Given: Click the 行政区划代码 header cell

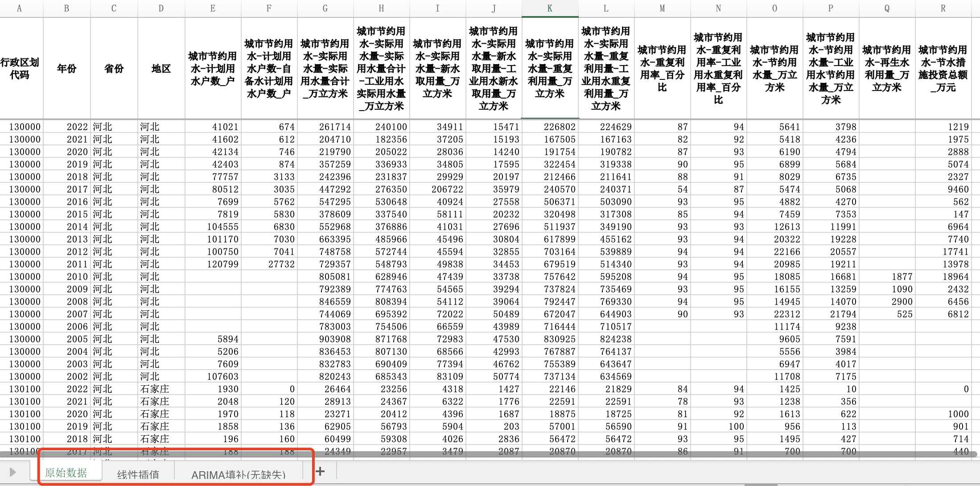Looking at the screenshot, I should (20, 69).
